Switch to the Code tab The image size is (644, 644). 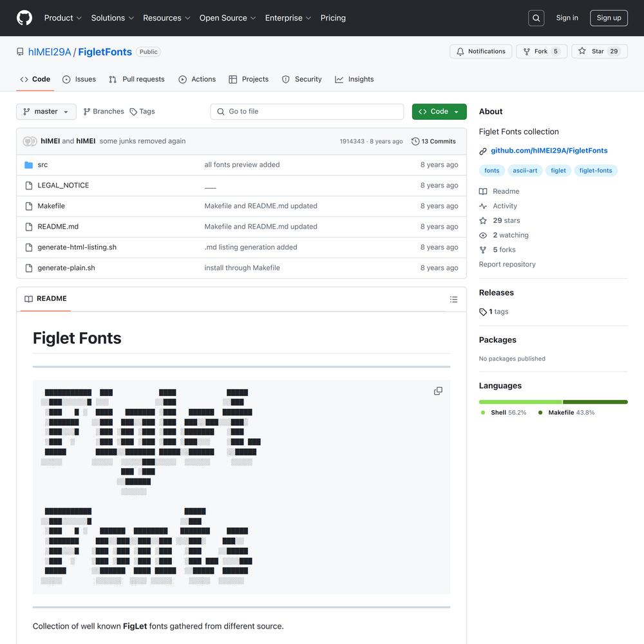point(35,79)
